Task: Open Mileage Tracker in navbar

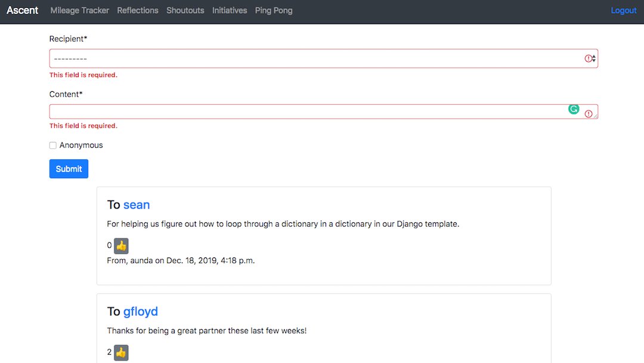Action: click(x=80, y=11)
